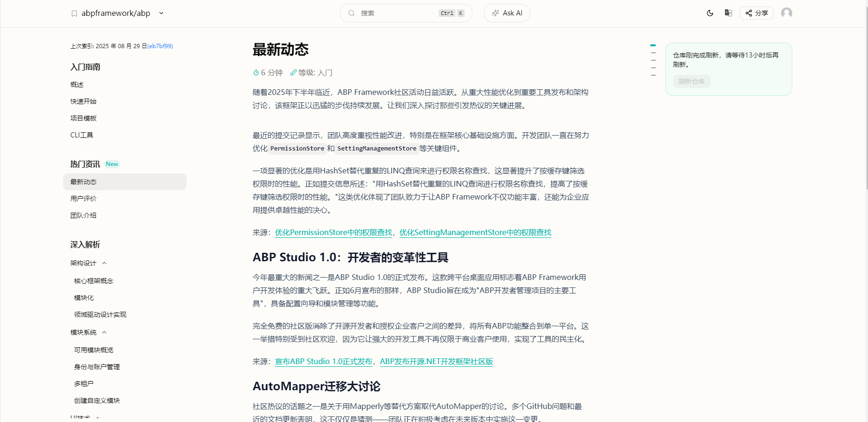The height and width of the screenshot is (422, 868).
Task: Open the Ask AI assistant
Action: tap(507, 13)
